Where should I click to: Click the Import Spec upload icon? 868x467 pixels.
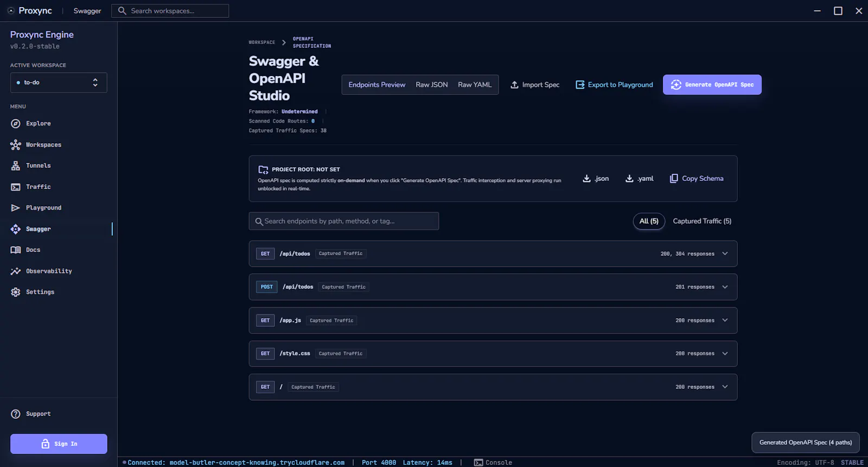[514, 85]
